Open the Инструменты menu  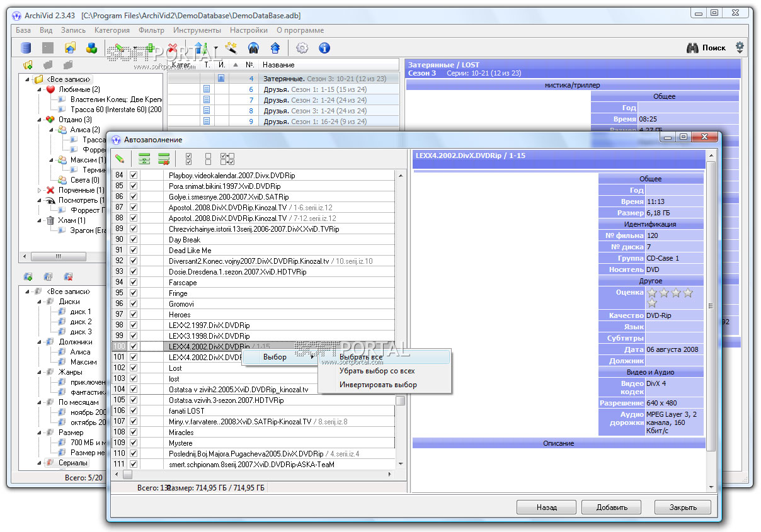197,30
